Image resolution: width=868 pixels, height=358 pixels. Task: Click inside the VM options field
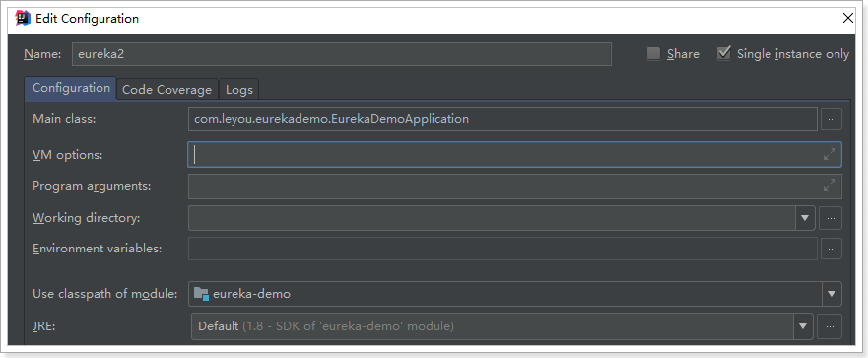(x=515, y=155)
